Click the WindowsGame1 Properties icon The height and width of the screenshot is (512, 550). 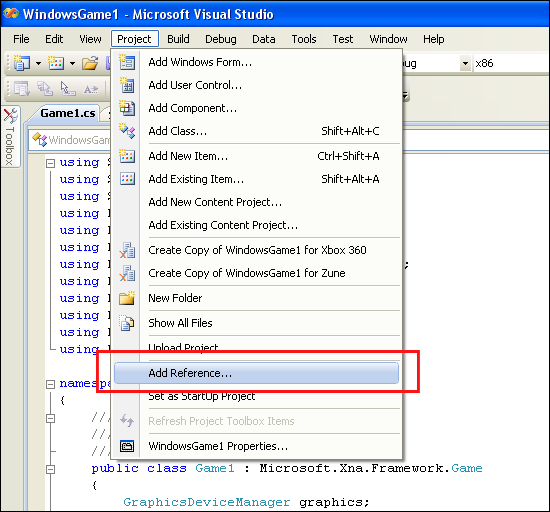[127, 446]
